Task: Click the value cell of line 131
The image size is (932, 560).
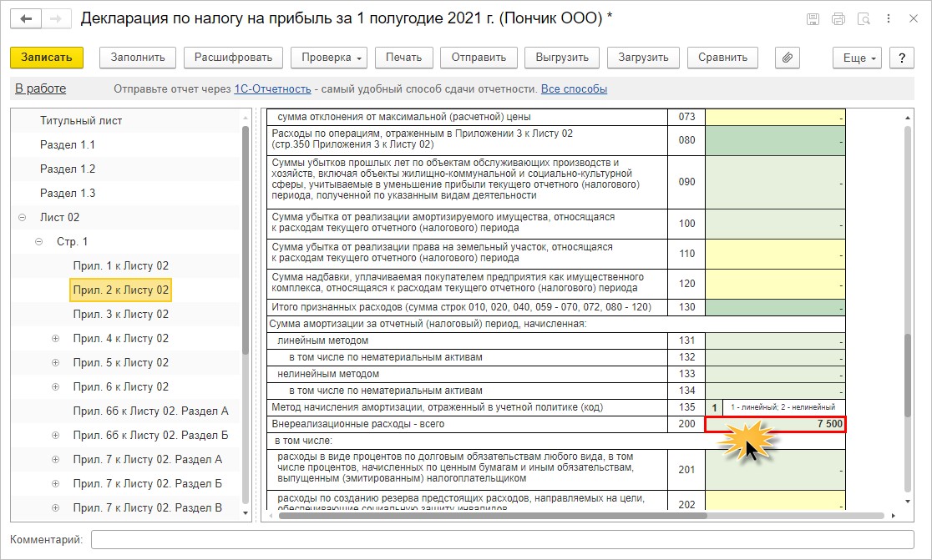Action: point(775,341)
